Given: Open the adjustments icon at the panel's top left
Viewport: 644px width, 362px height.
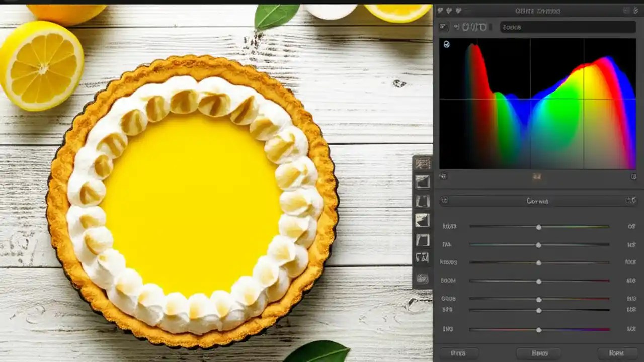Looking at the screenshot, I should click(443, 27).
